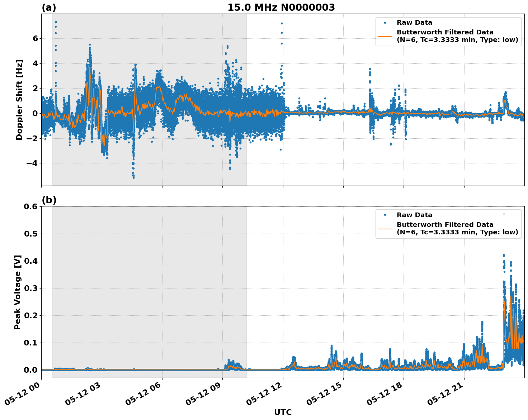Viewport: 528px width, 420px height.
Task: Click the Peak Voltage [V] axis label
Action: point(18,290)
